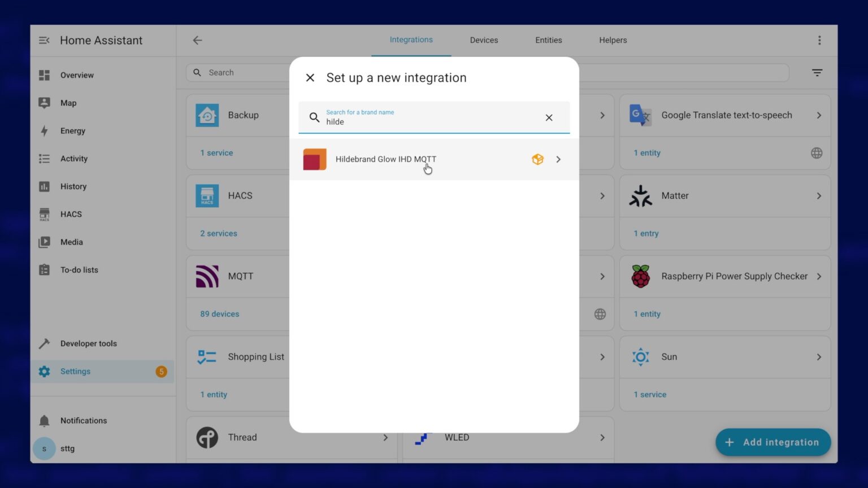The height and width of the screenshot is (488, 868).
Task: Open the Energy lightning icon
Action: tap(45, 131)
